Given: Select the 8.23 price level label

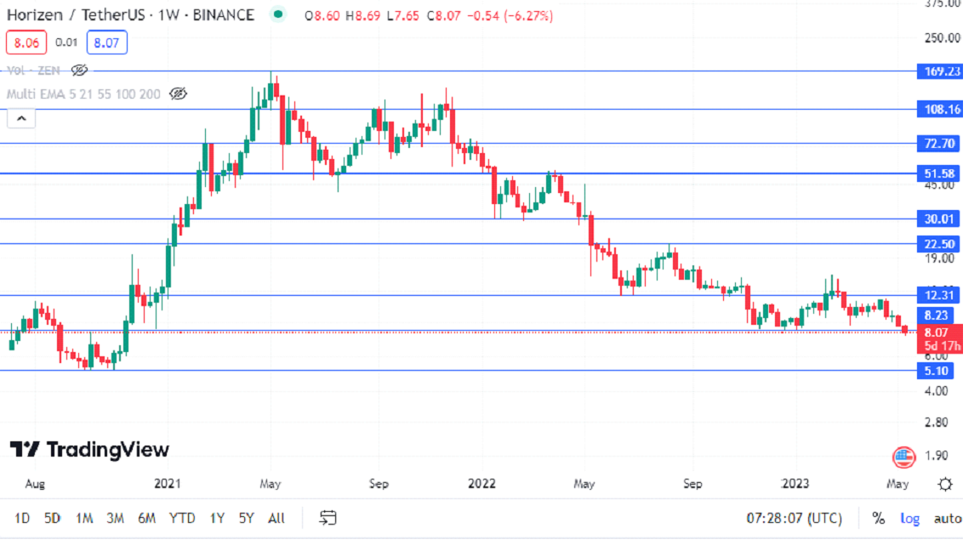Looking at the screenshot, I should [936, 315].
